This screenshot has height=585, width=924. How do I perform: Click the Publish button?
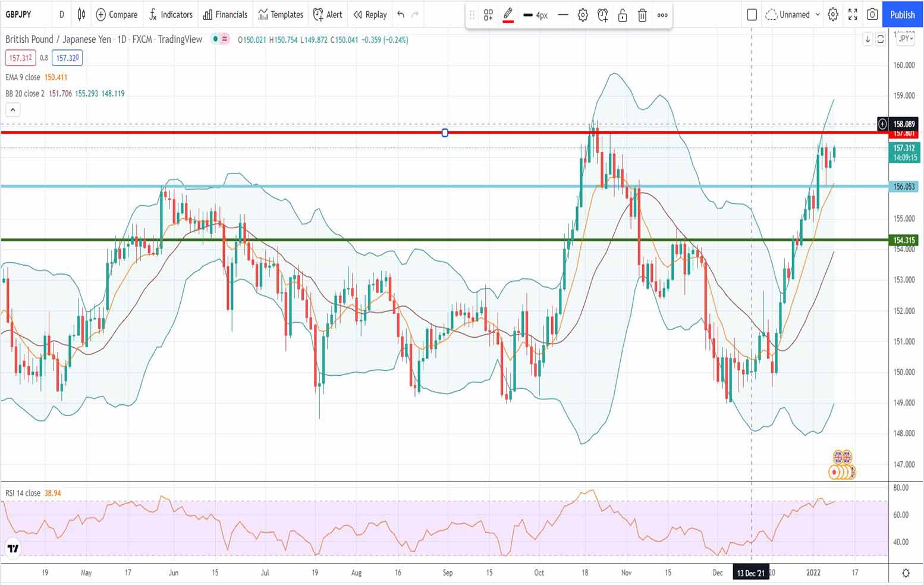902,15
